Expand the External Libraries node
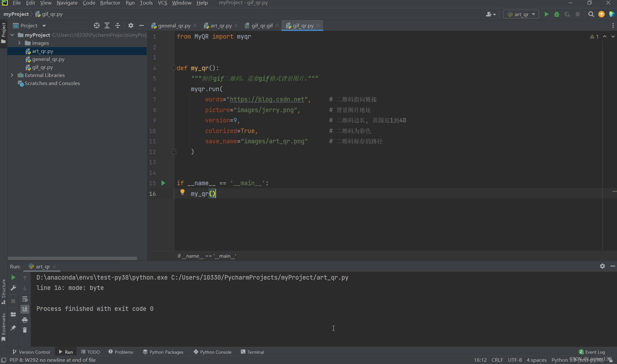The height and width of the screenshot is (364, 617). coord(12,75)
